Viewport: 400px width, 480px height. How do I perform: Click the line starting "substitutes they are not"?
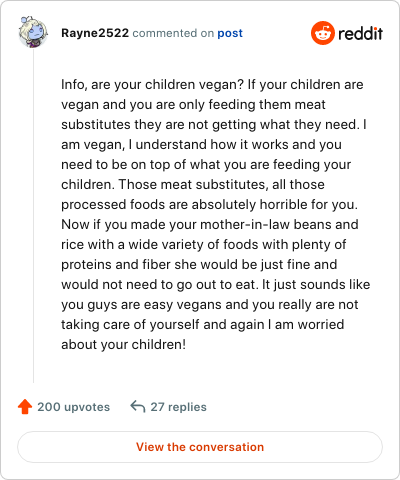pyautogui.click(x=214, y=124)
